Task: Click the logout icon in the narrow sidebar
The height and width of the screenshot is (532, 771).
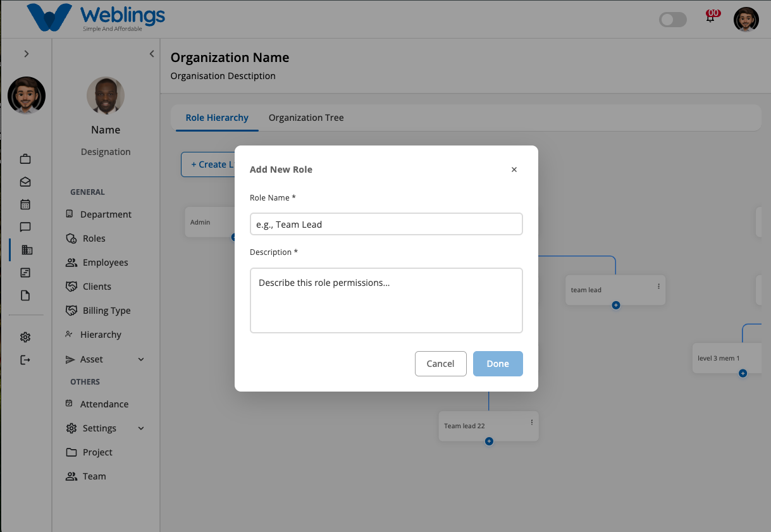Action: (x=25, y=360)
